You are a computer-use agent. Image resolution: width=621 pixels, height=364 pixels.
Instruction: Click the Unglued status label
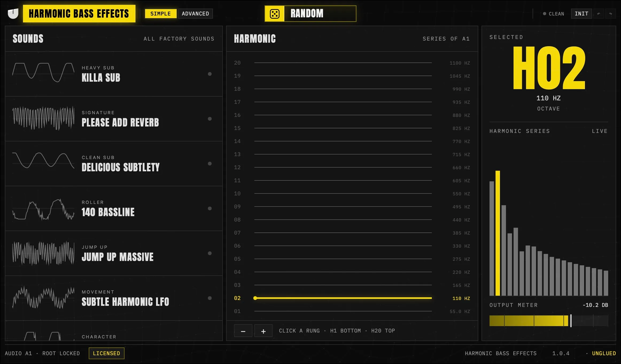[604, 353]
